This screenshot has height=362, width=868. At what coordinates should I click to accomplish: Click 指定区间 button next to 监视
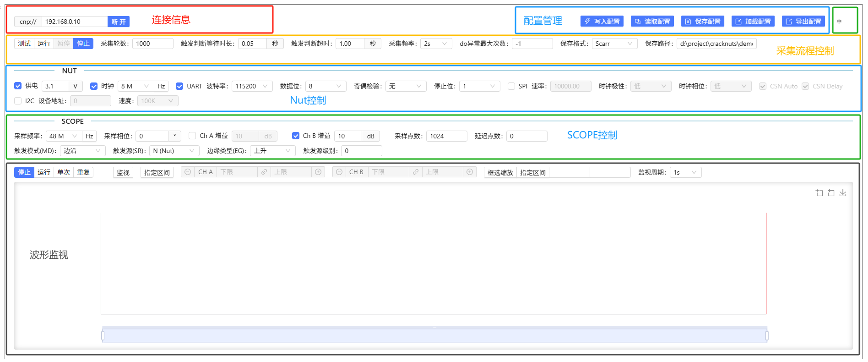coord(157,172)
